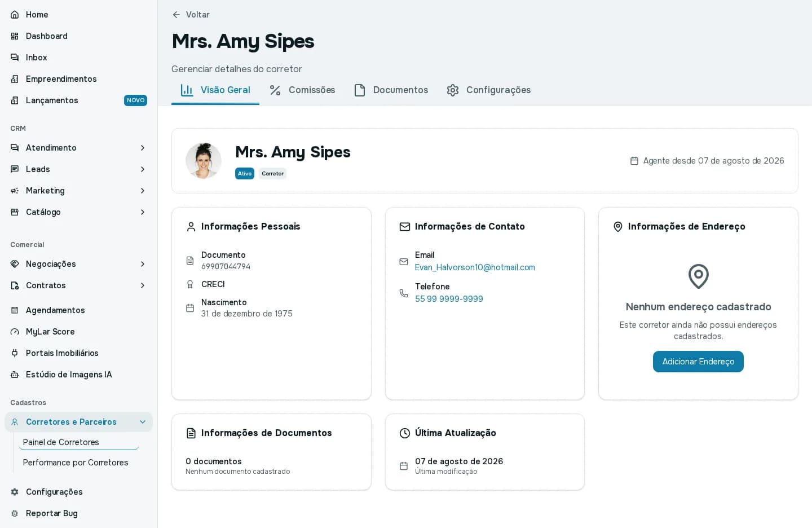Click Amy Sipes profile photo
This screenshot has height=528, width=812.
click(204, 161)
